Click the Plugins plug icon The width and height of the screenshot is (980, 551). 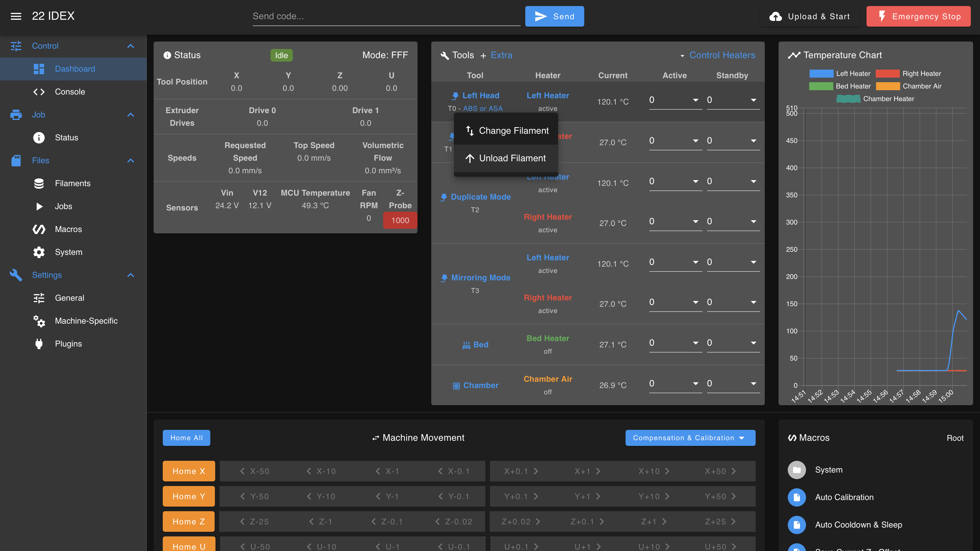39,344
